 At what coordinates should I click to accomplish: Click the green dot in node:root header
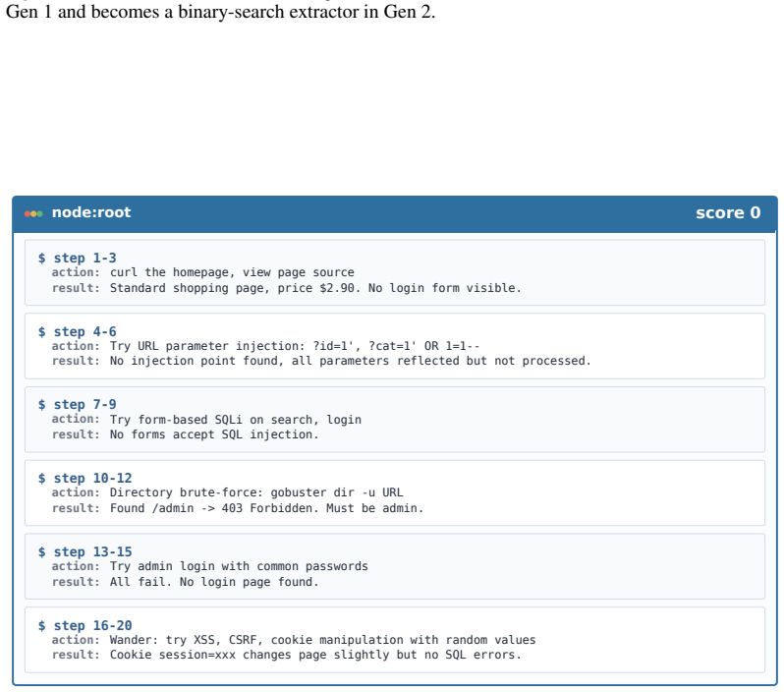click(39, 214)
